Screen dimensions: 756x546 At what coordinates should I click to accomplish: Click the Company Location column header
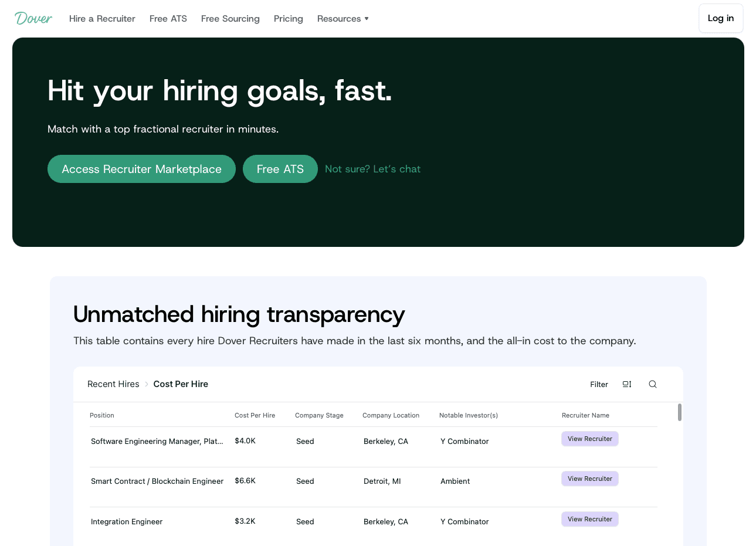click(391, 415)
